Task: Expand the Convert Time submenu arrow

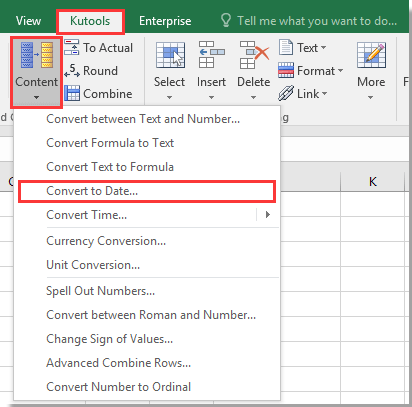Action: coord(268,215)
